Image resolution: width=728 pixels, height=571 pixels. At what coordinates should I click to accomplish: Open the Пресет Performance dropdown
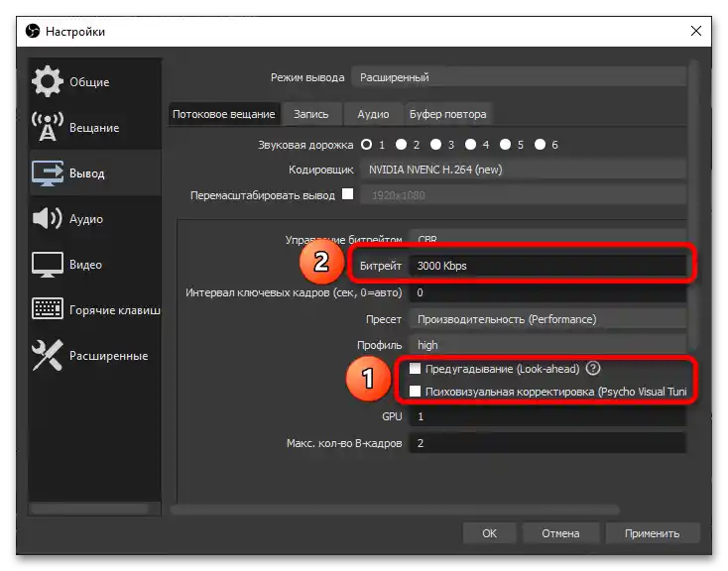[x=547, y=319]
